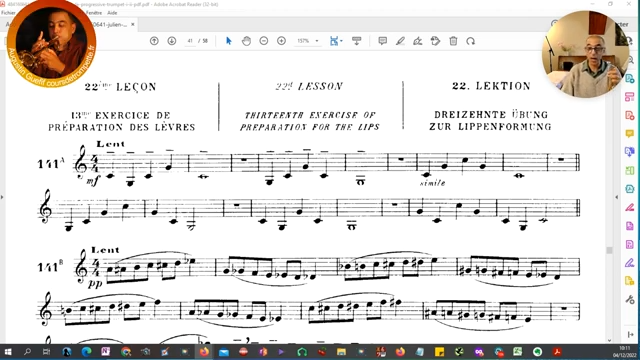This screenshot has height=360, width=640.
Task: Open OneNote from taskbar
Action: click(x=106, y=351)
